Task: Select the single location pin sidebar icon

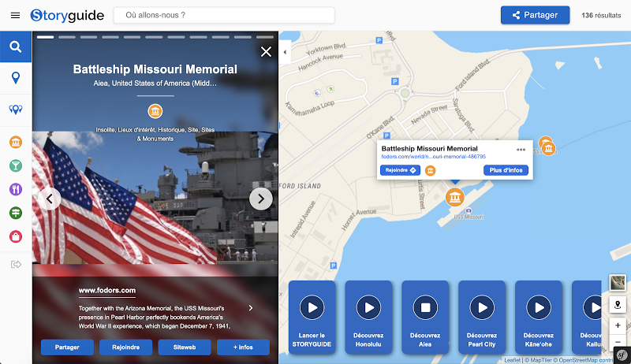Action: coord(16,77)
